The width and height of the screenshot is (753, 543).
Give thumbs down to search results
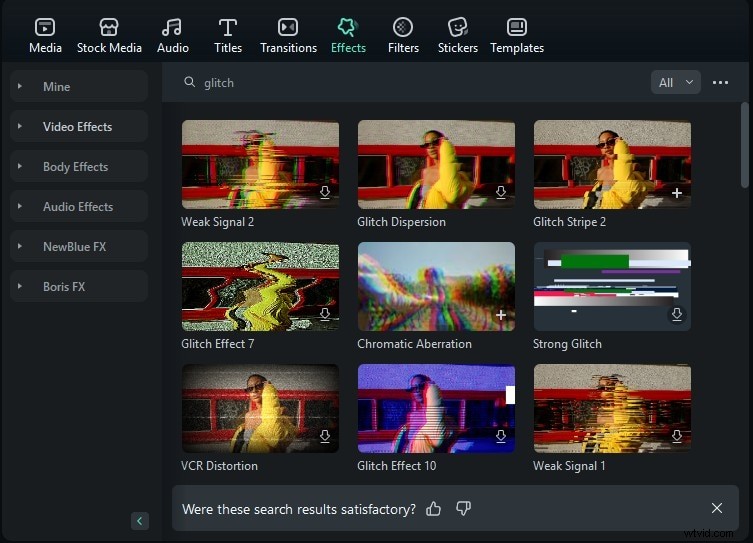[463, 508]
